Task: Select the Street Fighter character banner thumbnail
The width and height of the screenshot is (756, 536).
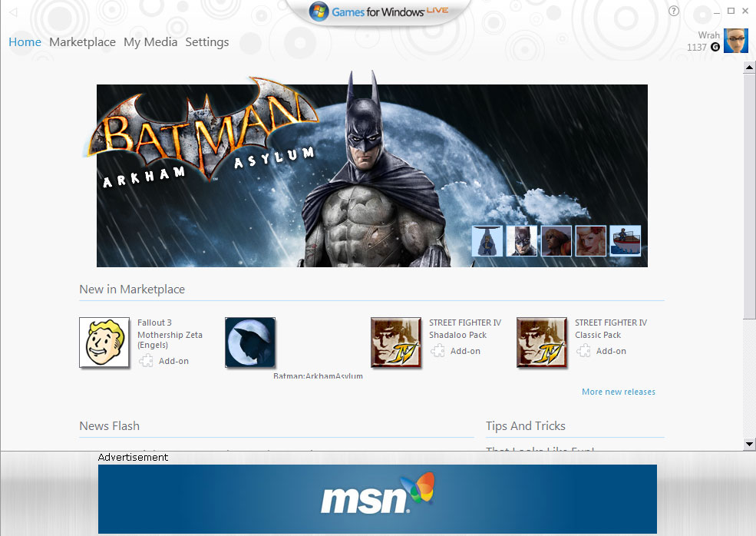Action: (x=556, y=241)
